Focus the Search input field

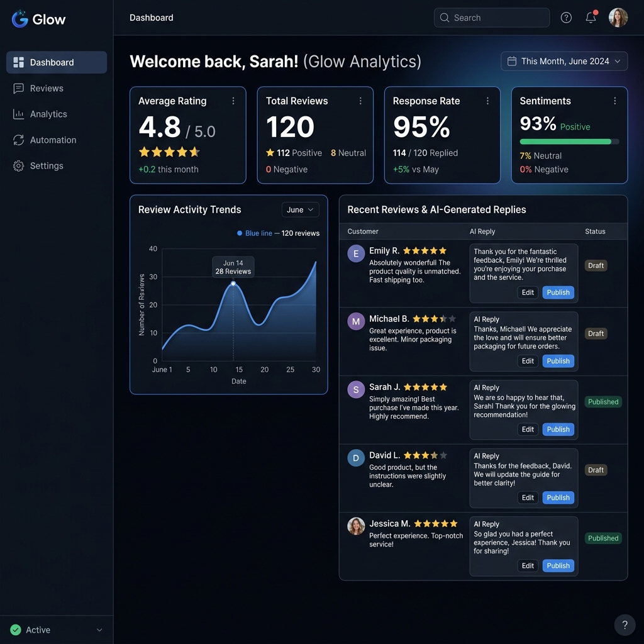492,18
